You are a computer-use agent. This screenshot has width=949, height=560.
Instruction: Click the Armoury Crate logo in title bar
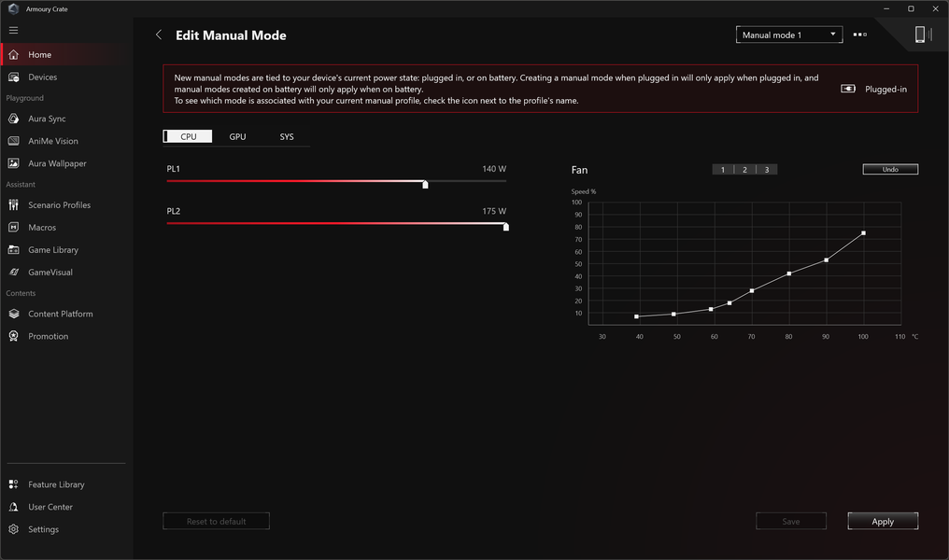(13, 9)
